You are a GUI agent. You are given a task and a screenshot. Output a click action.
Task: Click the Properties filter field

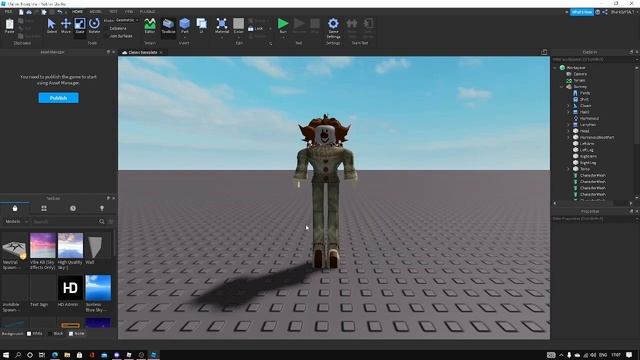(x=592, y=219)
